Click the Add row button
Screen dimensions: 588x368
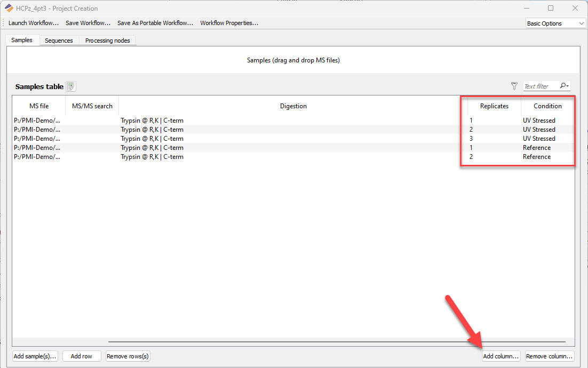(x=81, y=356)
